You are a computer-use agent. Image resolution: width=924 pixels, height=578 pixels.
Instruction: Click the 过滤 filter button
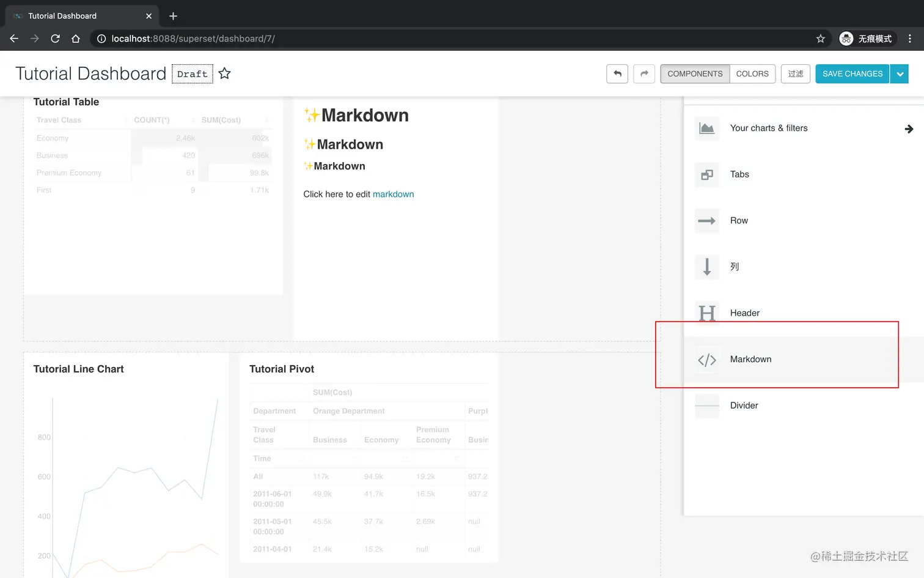[x=796, y=74]
